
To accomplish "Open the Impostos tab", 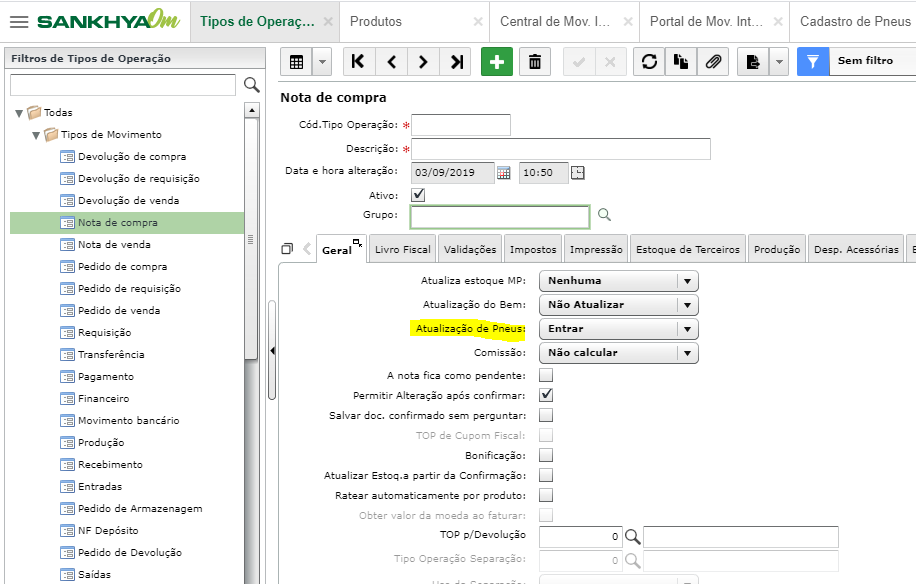I will 533,249.
